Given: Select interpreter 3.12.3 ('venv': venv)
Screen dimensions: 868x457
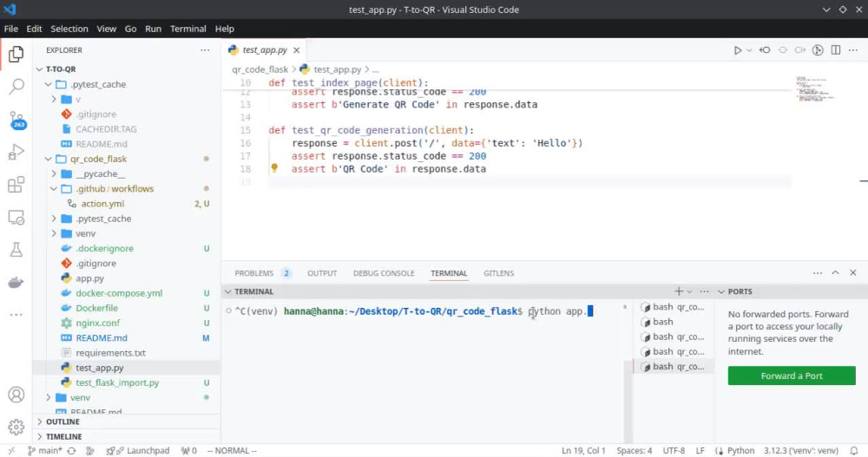Looking at the screenshot, I should [801, 451].
